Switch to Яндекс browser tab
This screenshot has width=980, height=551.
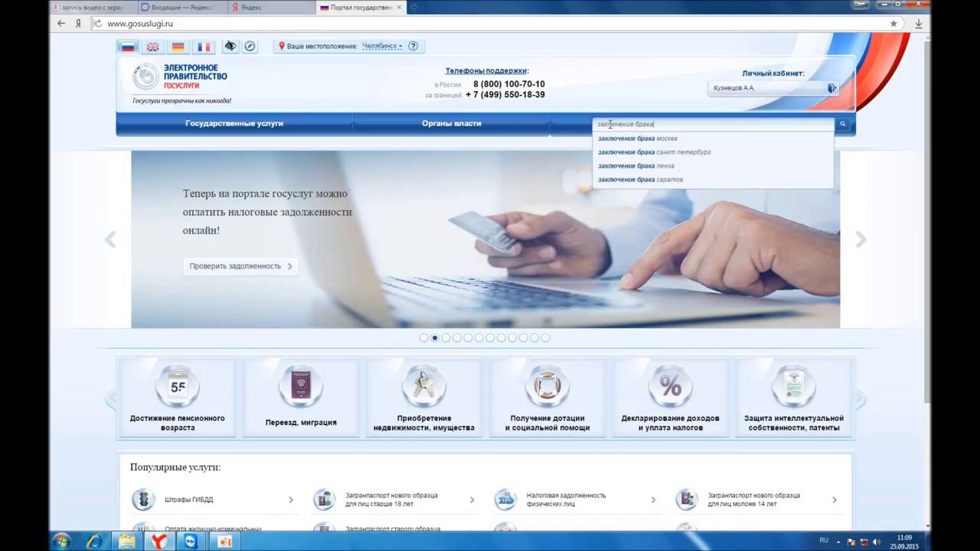pyautogui.click(x=273, y=7)
